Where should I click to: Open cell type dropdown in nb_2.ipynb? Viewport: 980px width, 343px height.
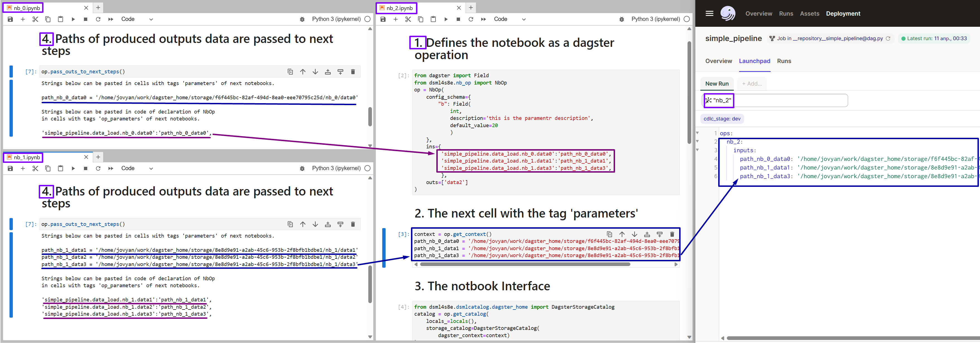click(510, 19)
